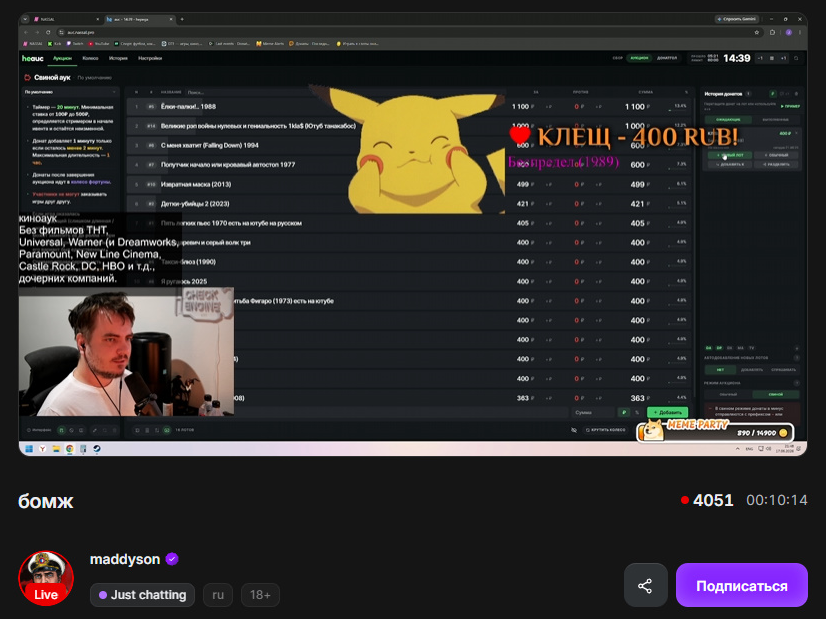Click the trash icon in История донатов header
Screen dimensions: 826x619
(796, 94)
